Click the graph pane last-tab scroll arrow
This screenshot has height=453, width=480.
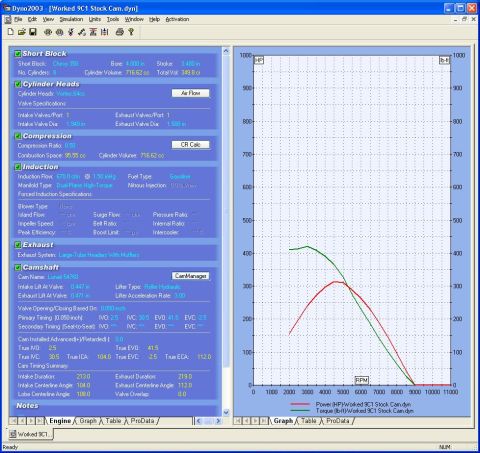pyautogui.click(x=264, y=421)
